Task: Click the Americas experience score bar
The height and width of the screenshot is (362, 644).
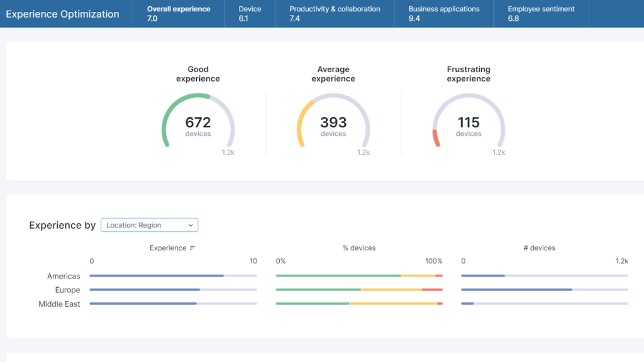Action: [157, 276]
